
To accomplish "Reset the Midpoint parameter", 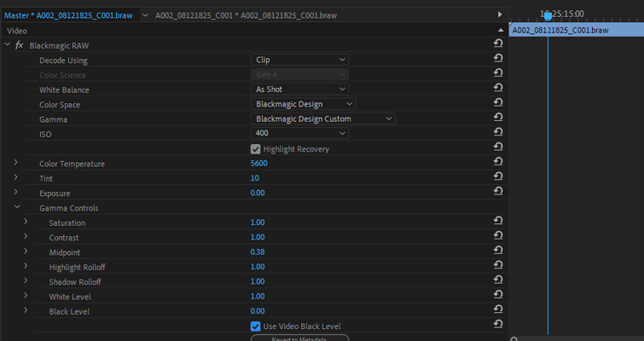I will [x=497, y=252].
